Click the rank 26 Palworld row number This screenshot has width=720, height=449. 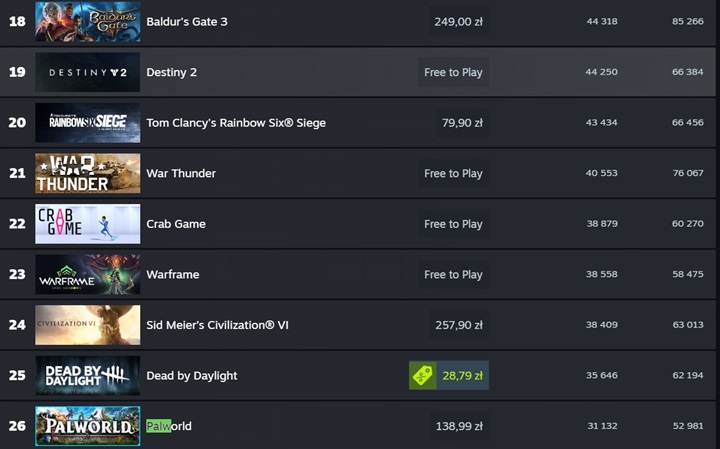coord(17,426)
